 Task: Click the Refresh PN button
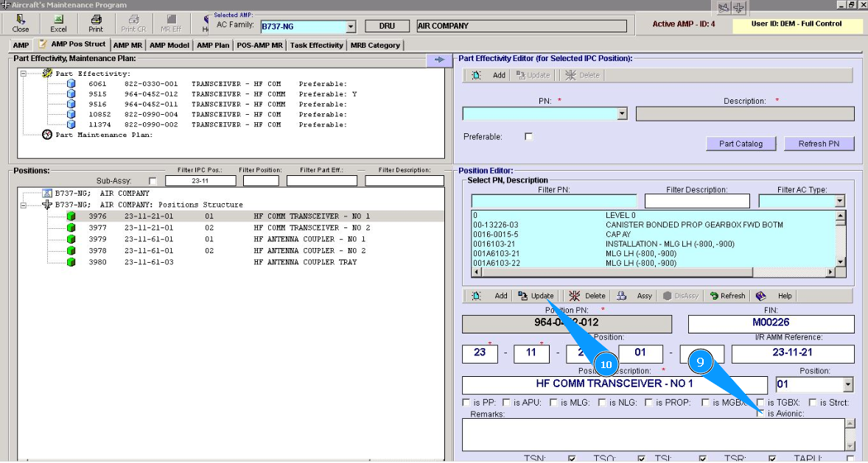(x=818, y=144)
